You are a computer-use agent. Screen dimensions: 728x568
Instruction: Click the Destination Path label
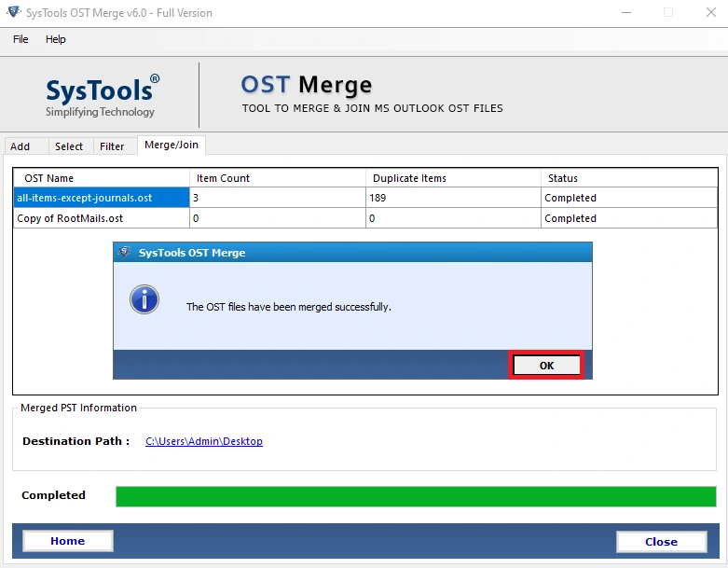click(76, 441)
